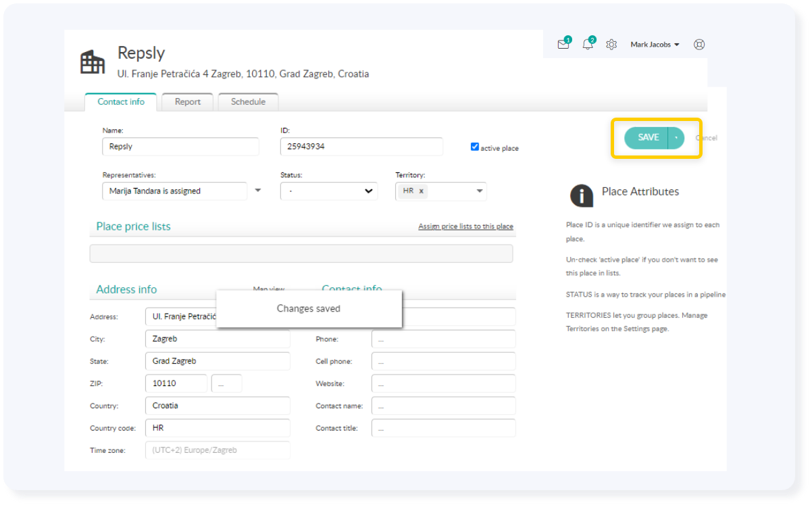Click the State field Grad Zagreb
The image size is (812, 507).
click(218, 362)
